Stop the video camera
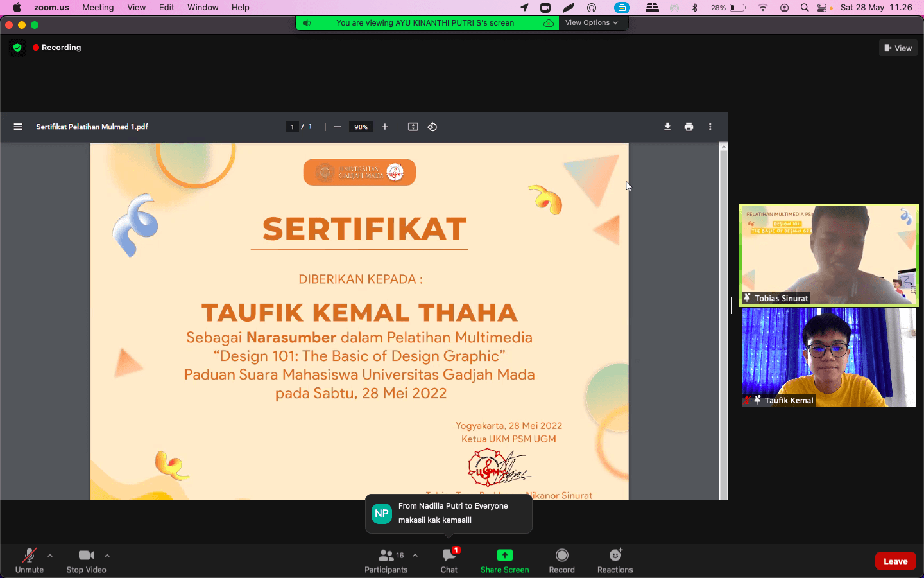The height and width of the screenshot is (578, 924). point(87,561)
